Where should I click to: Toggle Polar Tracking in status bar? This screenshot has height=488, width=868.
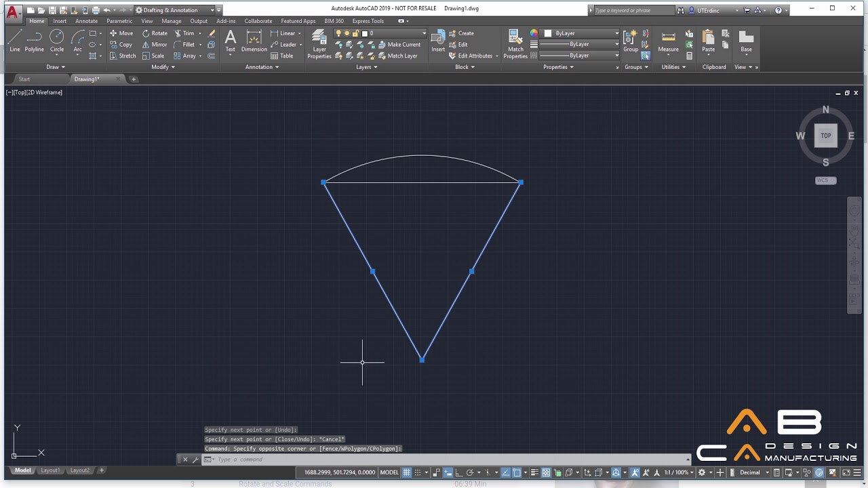coord(470,472)
